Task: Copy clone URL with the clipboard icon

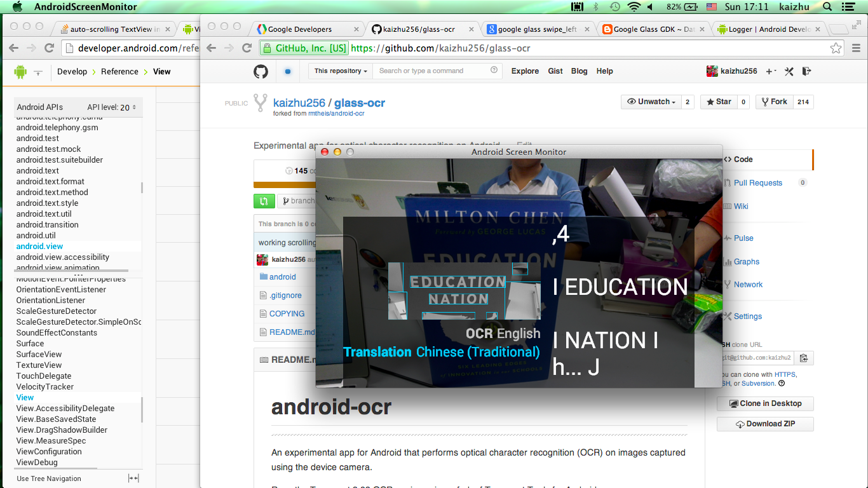Action: [804, 358]
